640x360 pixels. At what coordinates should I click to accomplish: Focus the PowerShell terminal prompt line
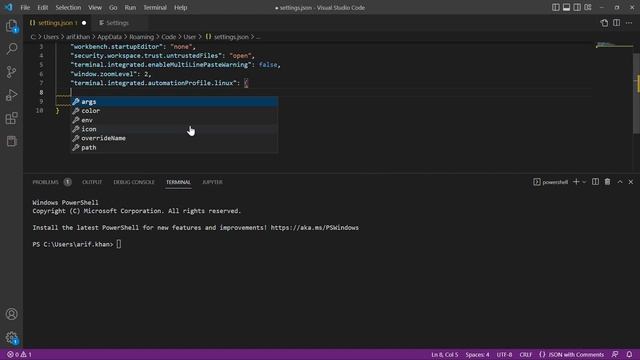click(x=77, y=244)
